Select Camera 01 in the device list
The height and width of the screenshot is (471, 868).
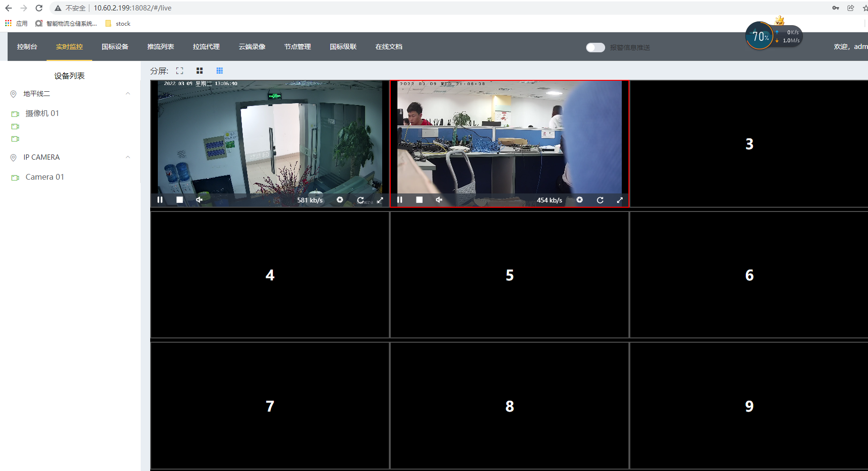[x=45, y=176]
